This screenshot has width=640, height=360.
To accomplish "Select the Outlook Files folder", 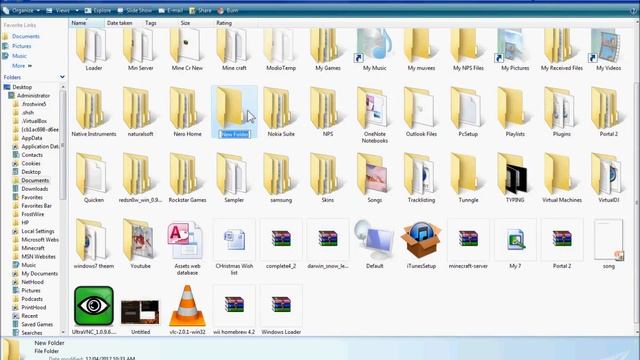I will [x=421, y=111].
